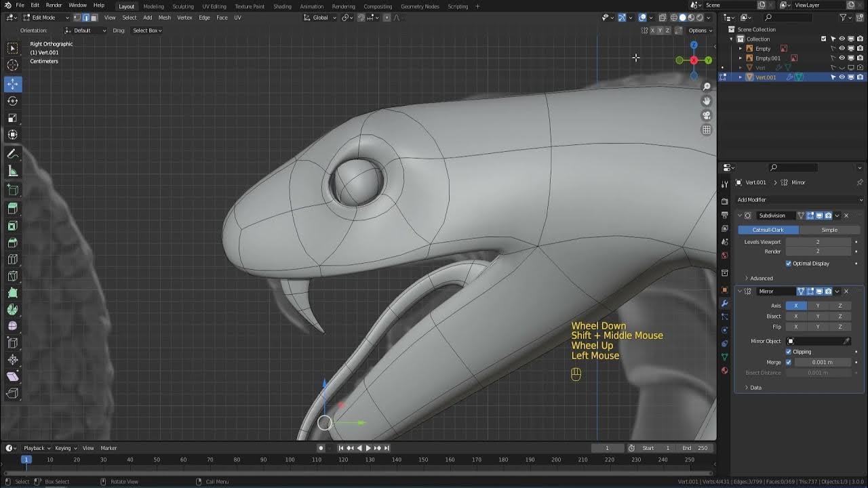Screen dimensions: 868x488
Task: Open the Mesh menu in viewport header
Action: click(x=165, y=18)
